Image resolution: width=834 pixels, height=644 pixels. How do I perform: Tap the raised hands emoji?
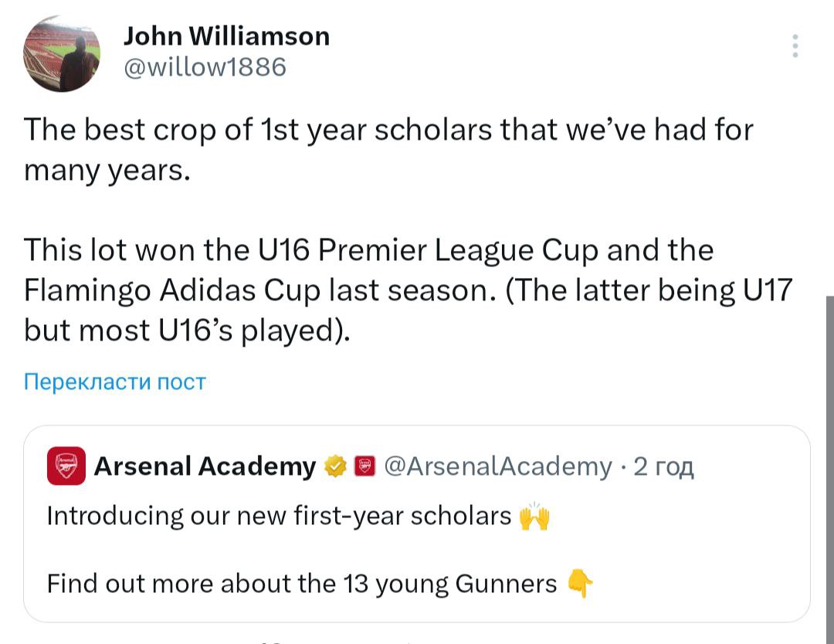tap(534, 517)
